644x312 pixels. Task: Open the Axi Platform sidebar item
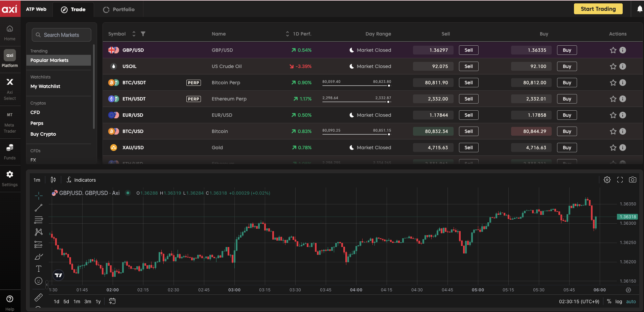tap(10, 59)
